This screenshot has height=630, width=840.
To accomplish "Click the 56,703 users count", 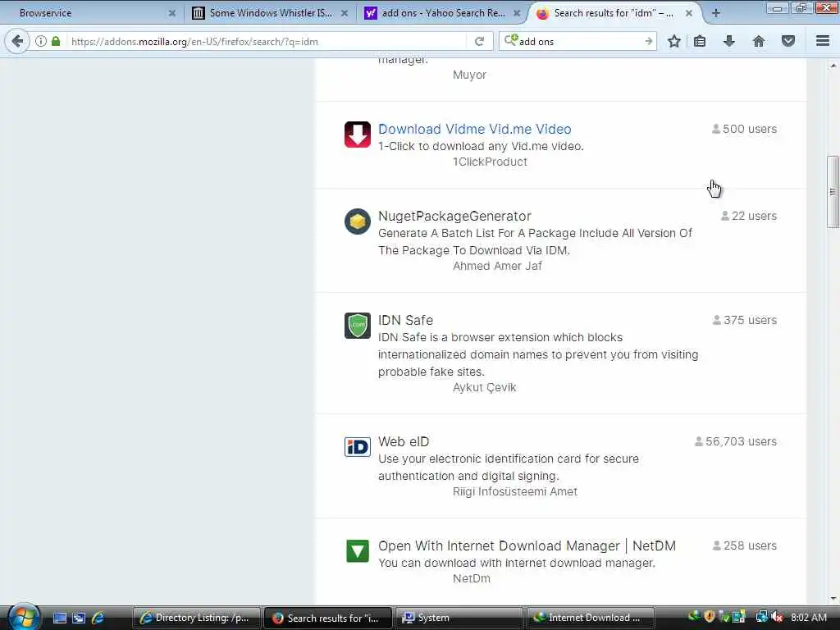I will point(736,441).
